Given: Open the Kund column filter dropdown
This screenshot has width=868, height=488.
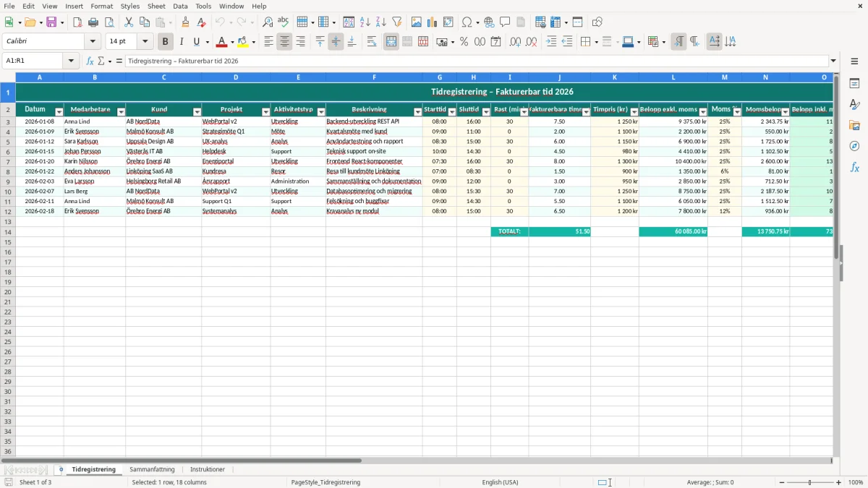Looking at the screenshot, I should (197, 111).
